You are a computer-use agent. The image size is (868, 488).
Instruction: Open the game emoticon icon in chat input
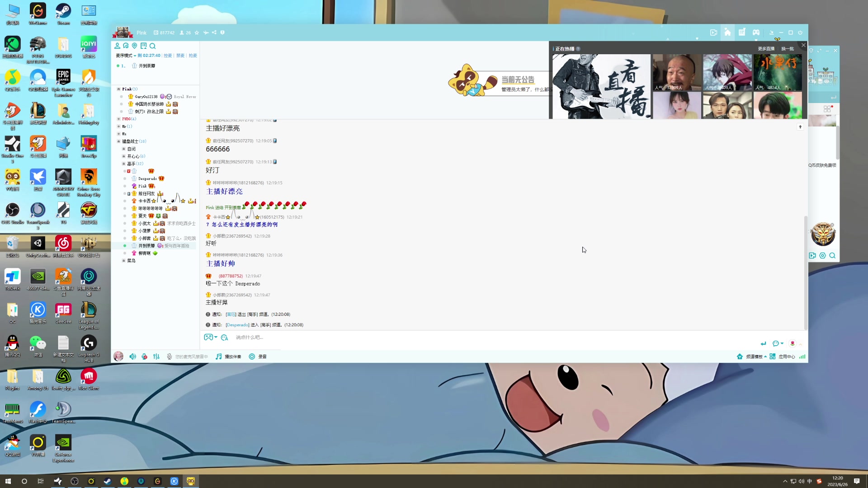point(208,337)
